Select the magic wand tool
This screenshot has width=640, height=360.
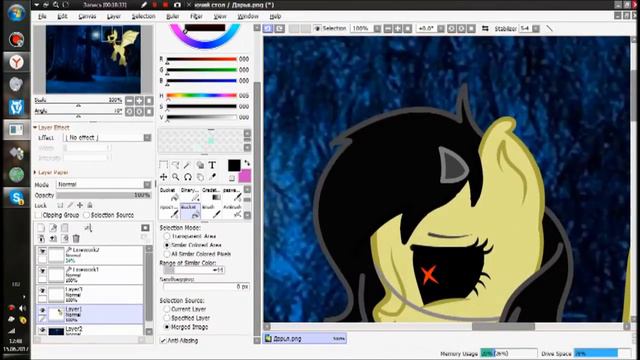[x=187, y=165]
